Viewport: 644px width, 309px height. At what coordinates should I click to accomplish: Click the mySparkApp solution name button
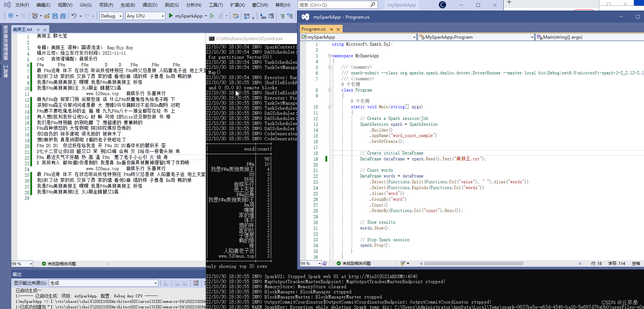click(401, 5)
